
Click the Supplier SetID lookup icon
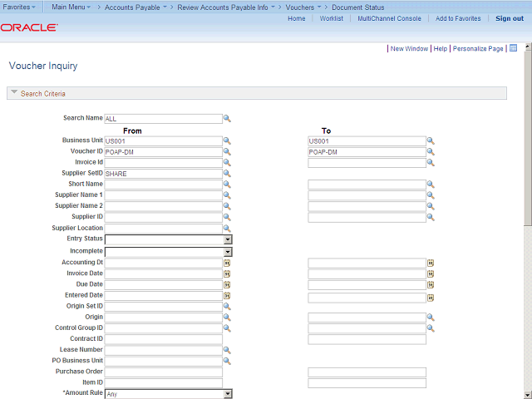coord(227,174)
